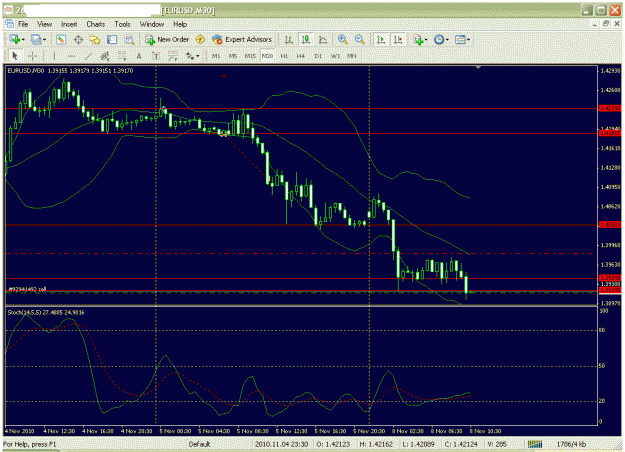This screenshot has width=625, height=452.
Task: Select the #92941492 sell order label
Action: coord(27,289)
